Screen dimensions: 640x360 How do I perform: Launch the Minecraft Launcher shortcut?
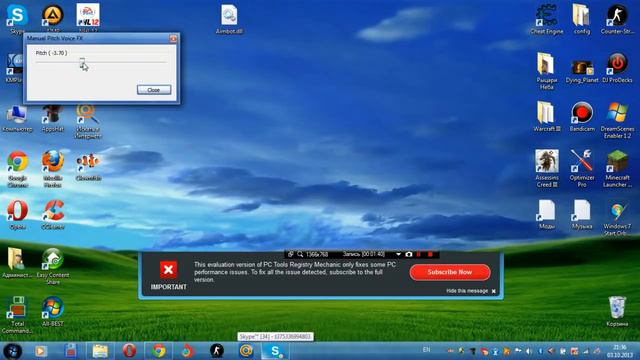click(617, 168)
